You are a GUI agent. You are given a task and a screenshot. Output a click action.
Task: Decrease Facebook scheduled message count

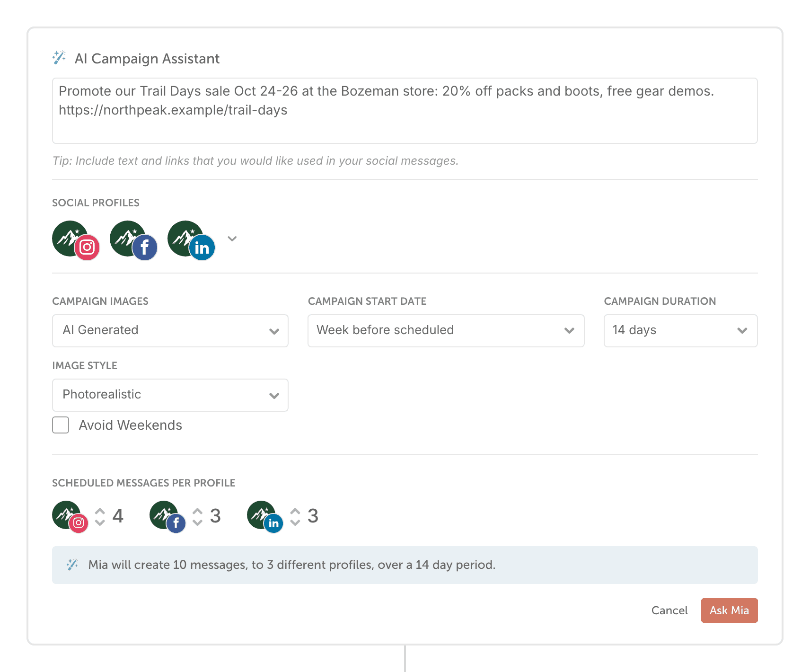[197, 522]
